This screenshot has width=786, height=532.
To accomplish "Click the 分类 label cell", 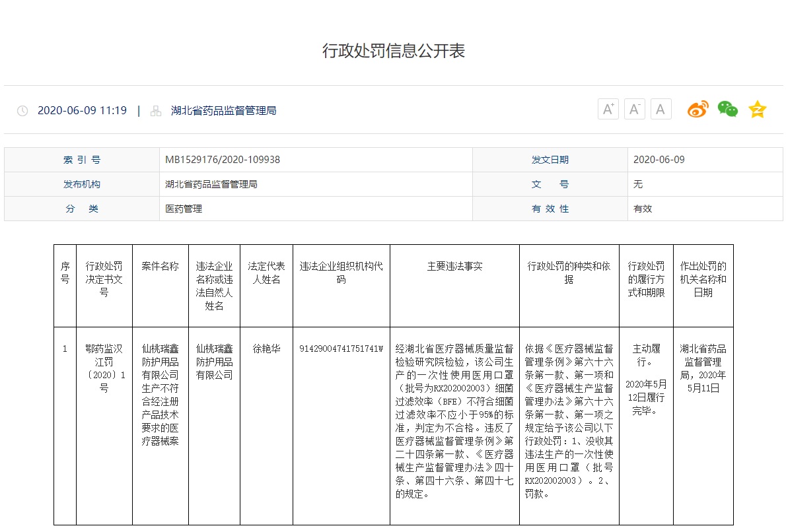I will tap(82, 209).
